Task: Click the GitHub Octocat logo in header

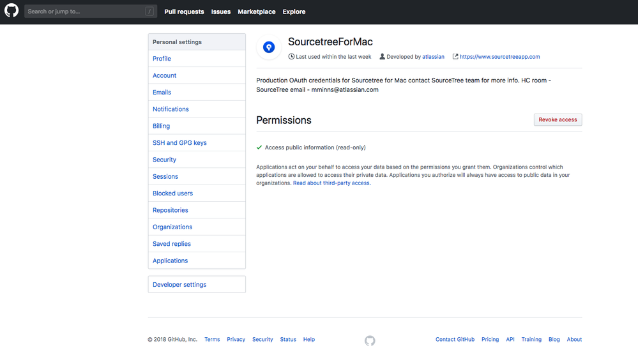Action: [11, 11]
